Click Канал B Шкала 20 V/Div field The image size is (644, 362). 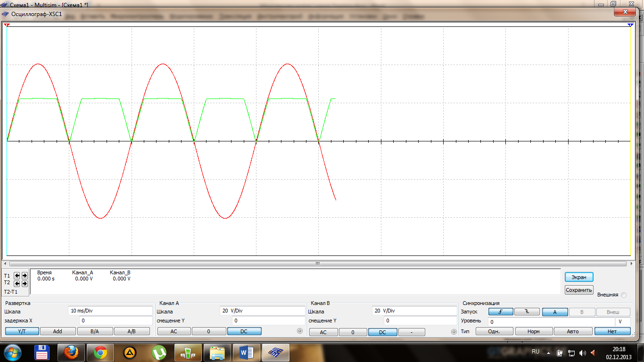click(x=414, y=311)
